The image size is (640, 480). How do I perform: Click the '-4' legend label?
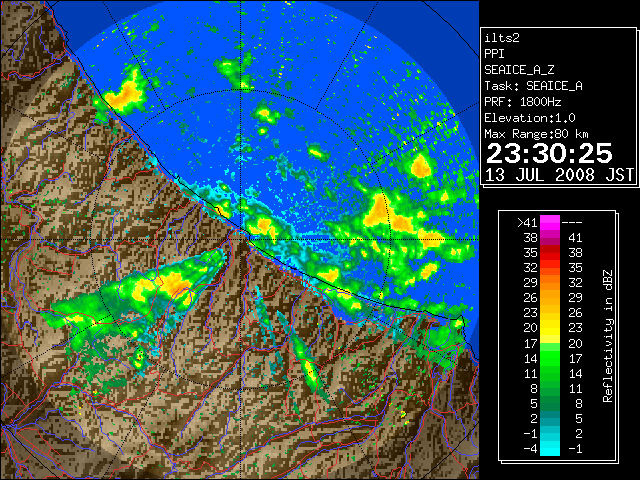530,449
